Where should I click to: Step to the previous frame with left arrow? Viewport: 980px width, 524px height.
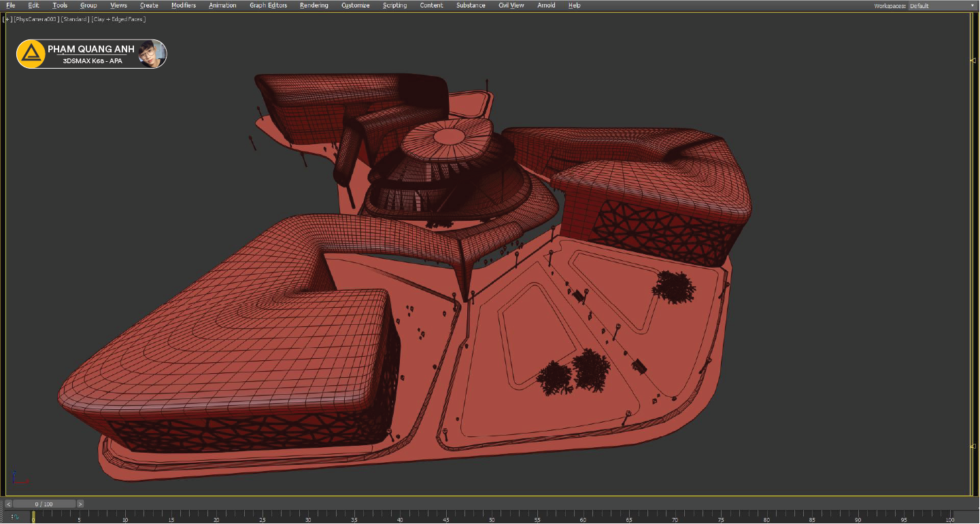[9, 504]
